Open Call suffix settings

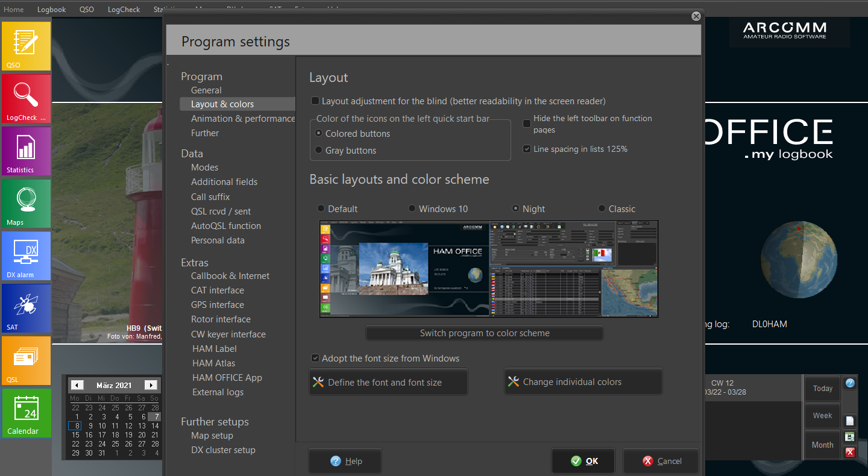click(x=210, y=197)
